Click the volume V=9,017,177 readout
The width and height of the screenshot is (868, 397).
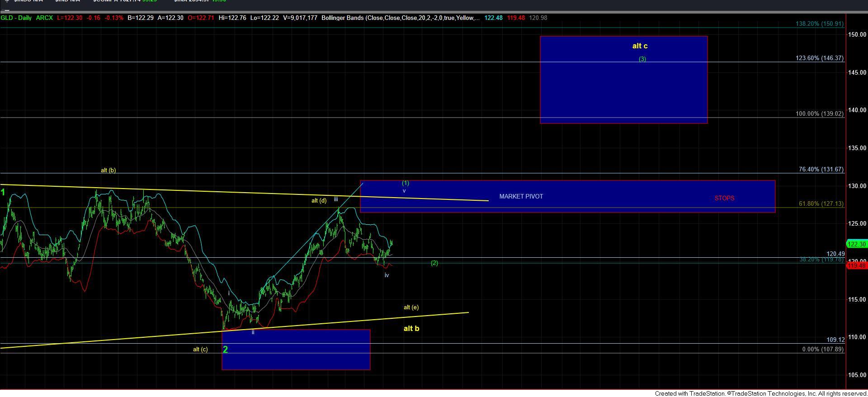point(299,18)
